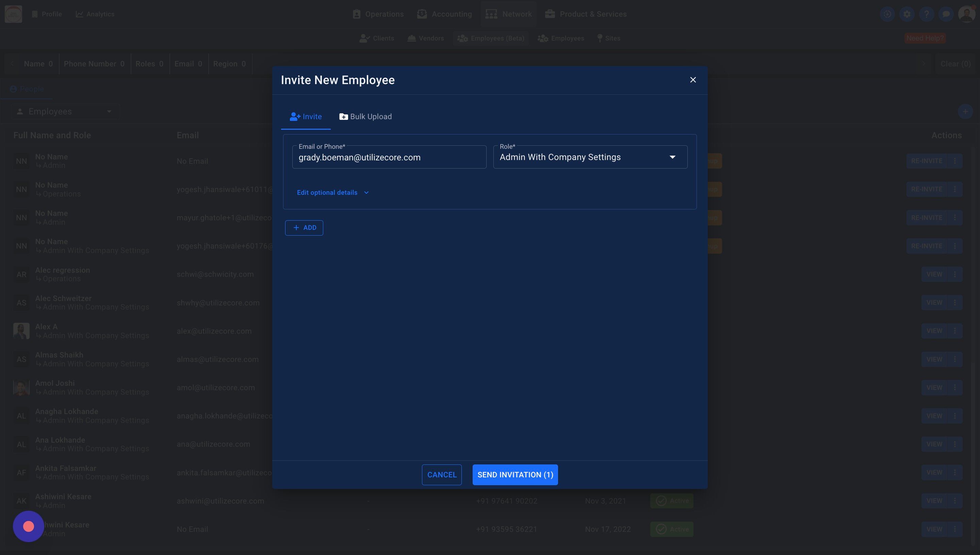Click the user profile avatar
The width and height of the screenshot is (980, 555).
966,14
